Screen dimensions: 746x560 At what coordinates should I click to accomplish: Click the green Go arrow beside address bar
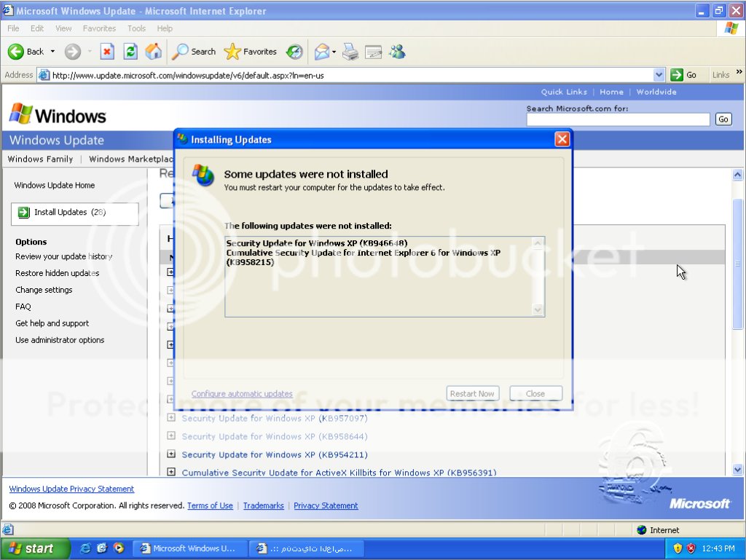pos(677,75)
